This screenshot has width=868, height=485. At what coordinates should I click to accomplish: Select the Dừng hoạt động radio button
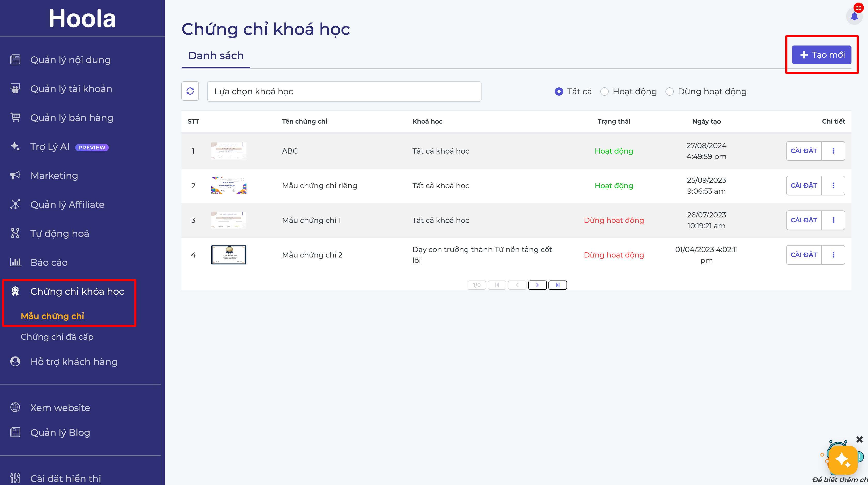(670, 92)
